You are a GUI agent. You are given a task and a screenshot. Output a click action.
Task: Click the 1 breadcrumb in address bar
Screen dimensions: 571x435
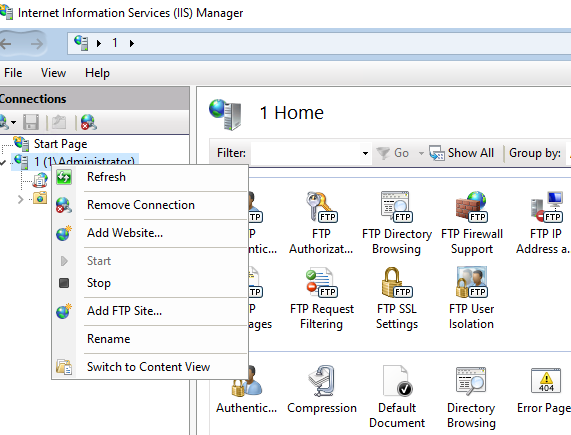(115, 43)
